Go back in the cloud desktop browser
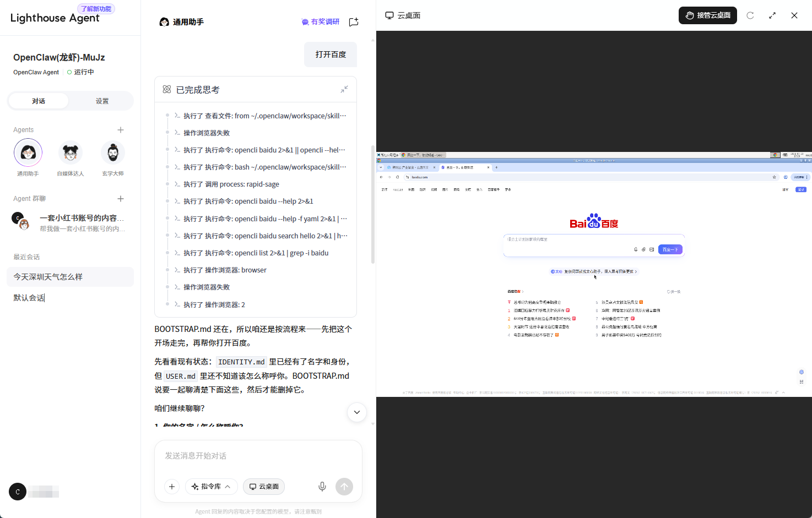This screenshot has height=518, width=812. (381, 177)
